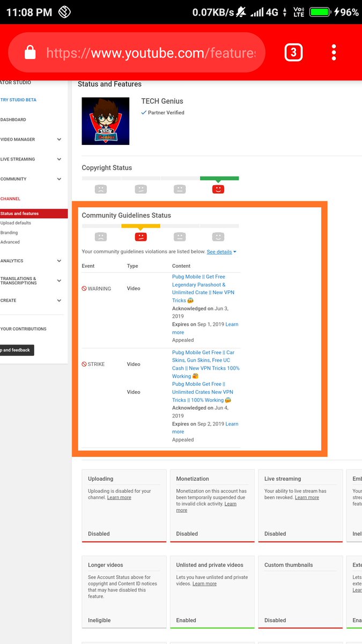Screen dimensions: 362x644
Task: Click Learn more in Monetization card
Action: click(230, 504)
